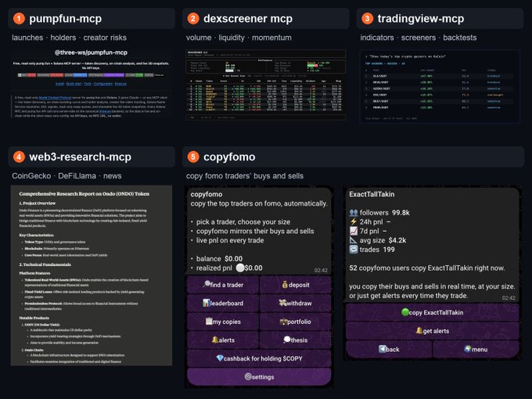Click 'Comprehensive Research Report on Ondo (ONDO) Token'
Screen dimensions: 532x399
[84, 194]
